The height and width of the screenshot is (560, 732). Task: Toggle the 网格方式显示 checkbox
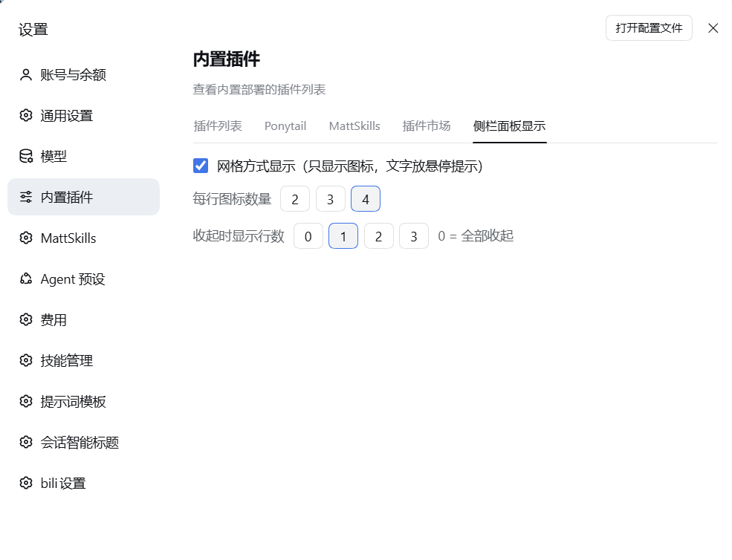(x=201, y=166)
